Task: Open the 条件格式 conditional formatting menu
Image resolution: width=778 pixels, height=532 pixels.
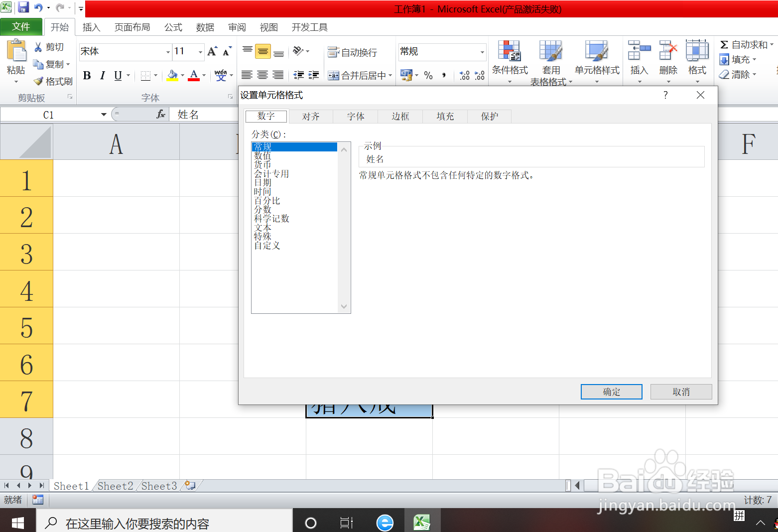Action: coord(510,62)
